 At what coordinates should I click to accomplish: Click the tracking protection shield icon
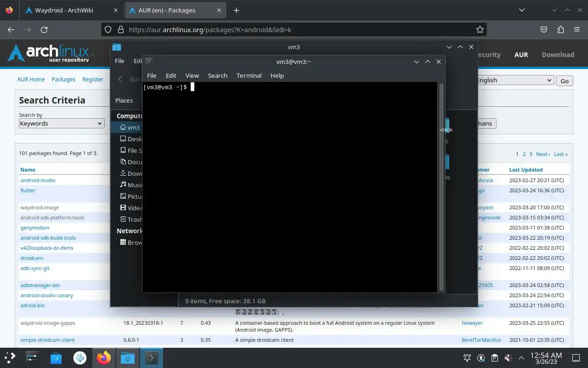pos(108,29)
